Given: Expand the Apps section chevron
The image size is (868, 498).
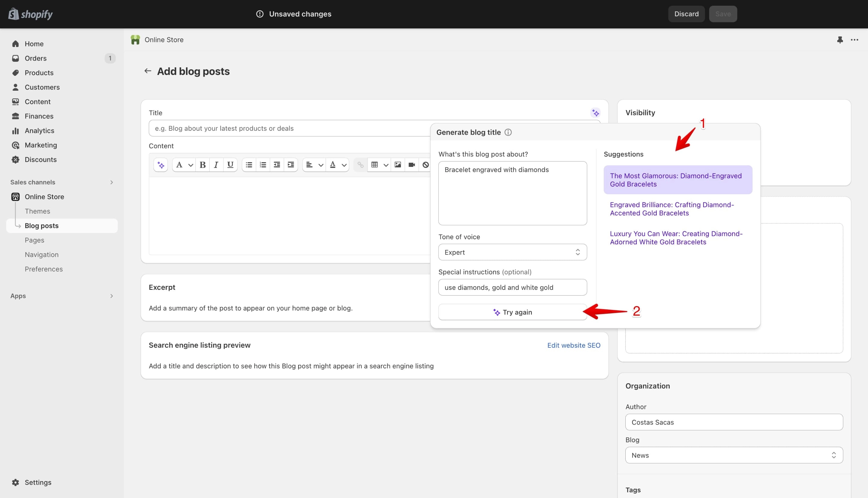Looking at the screenshot, I should pos(112,296).
